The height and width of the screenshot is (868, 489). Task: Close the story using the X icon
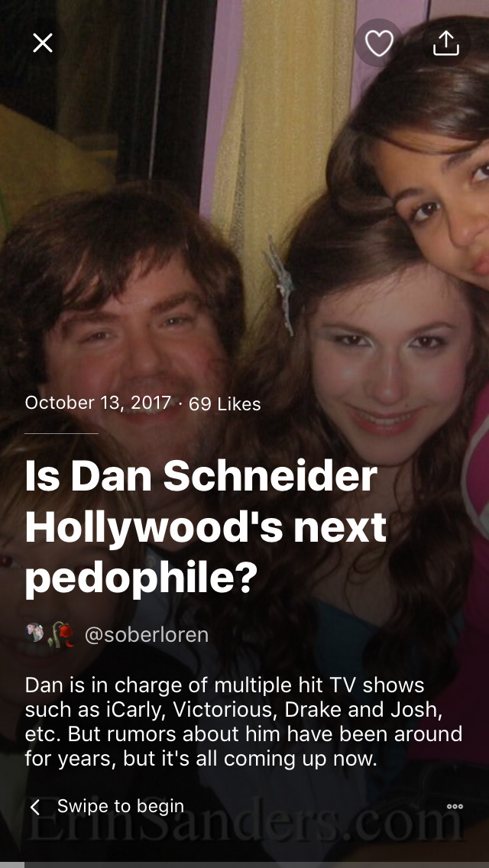coord(43,43)
